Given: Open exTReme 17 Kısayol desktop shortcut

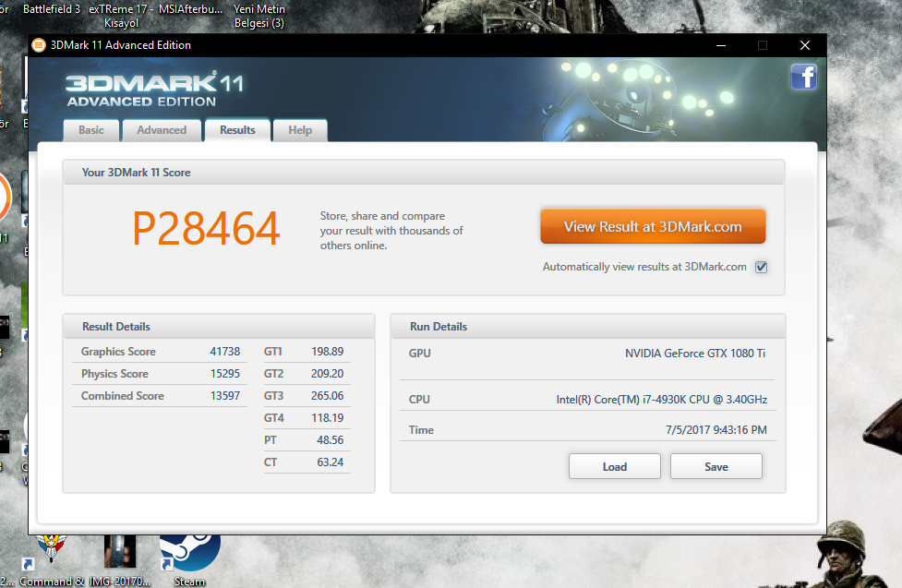Looking at the screenshot, I should (x=121, y=16).
